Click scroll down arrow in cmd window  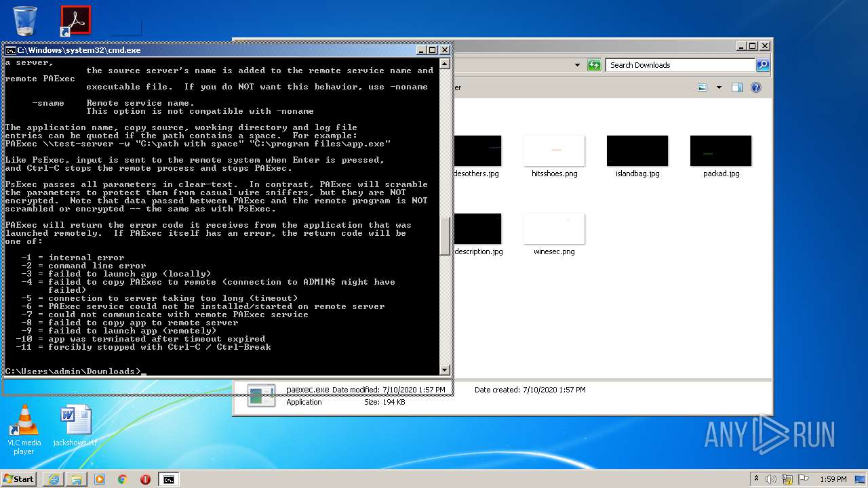(x=445, y=370)
